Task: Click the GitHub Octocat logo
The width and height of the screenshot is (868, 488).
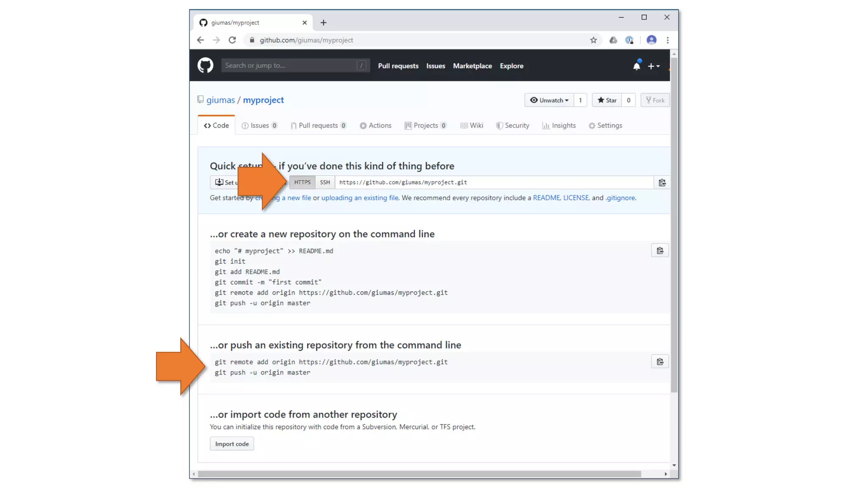Action: click(x=205, y=66)
